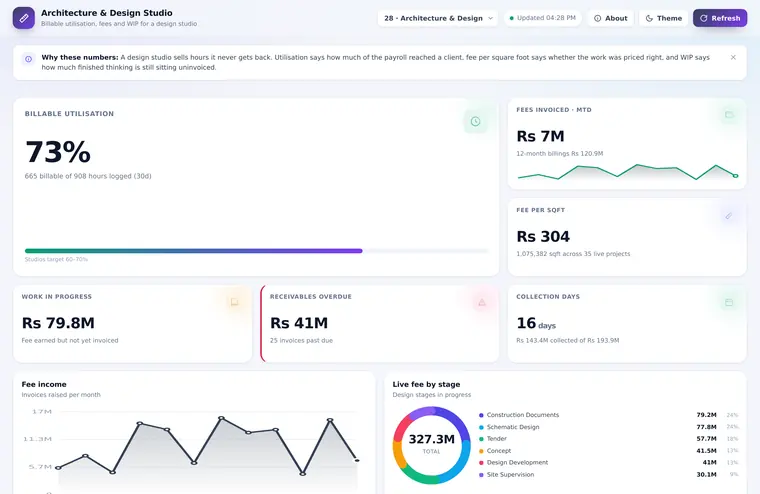Screen dimensions: 760x494
Task: Click the end point of fees sparkline
Action: tap(736, 175)
